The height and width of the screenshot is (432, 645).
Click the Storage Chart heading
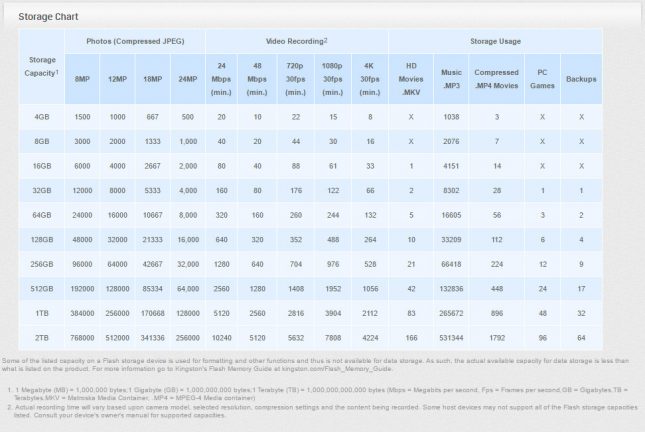click(49, 17)
